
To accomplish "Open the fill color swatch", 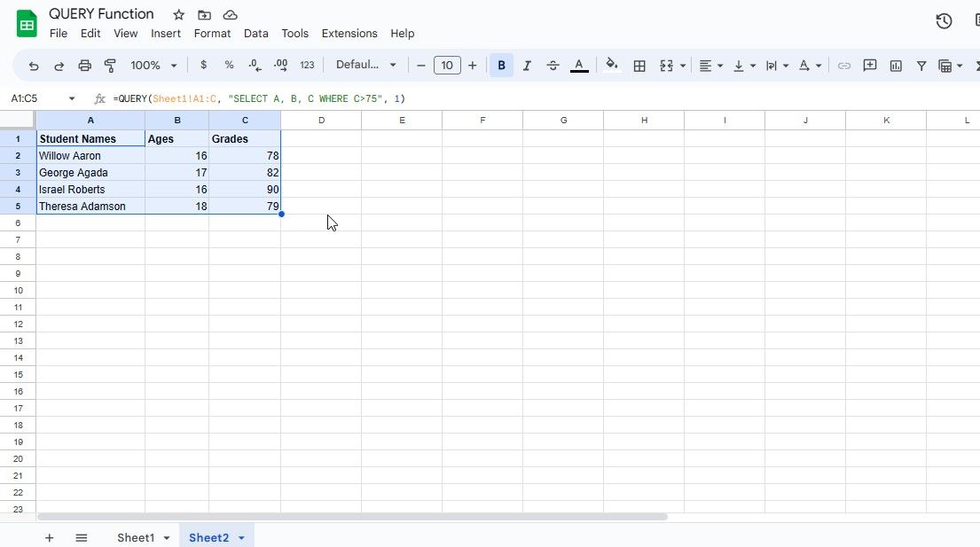I will (x=612, y=65).
